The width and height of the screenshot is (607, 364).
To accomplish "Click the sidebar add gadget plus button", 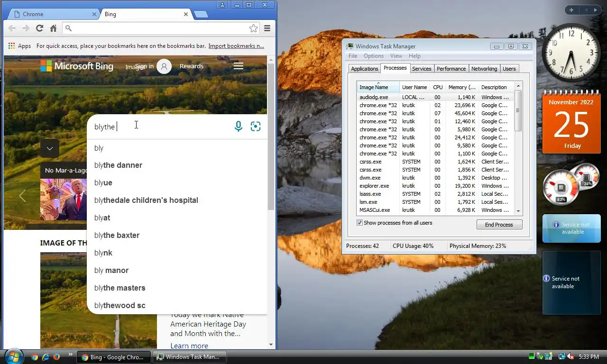I will (x=571, y=10).
